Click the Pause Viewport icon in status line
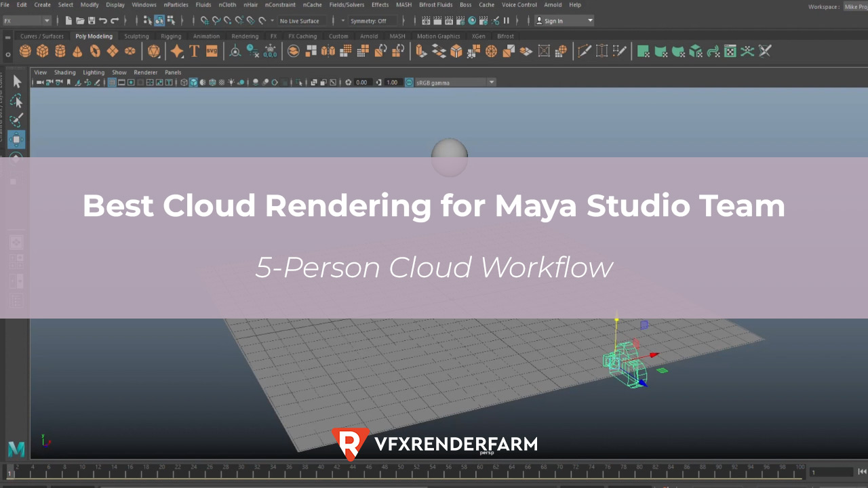Viewport: 868px width, 488px height. [506, 20]
